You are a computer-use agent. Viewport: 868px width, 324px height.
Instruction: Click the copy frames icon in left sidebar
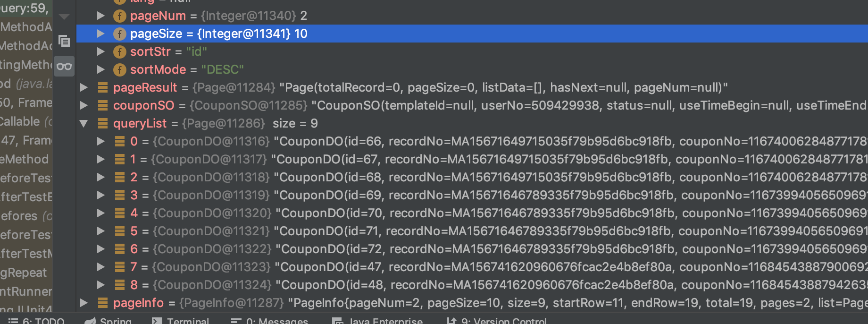click(64, 42)
